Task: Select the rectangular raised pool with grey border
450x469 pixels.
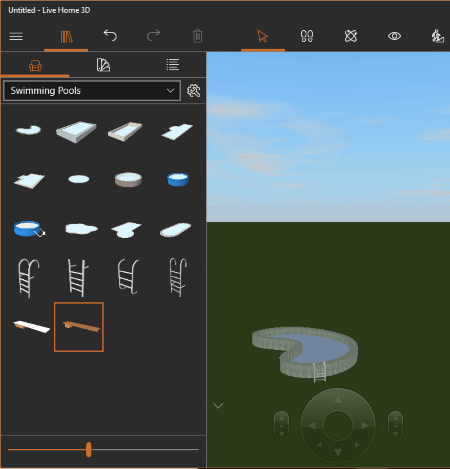Action: [x=76, y=132]
